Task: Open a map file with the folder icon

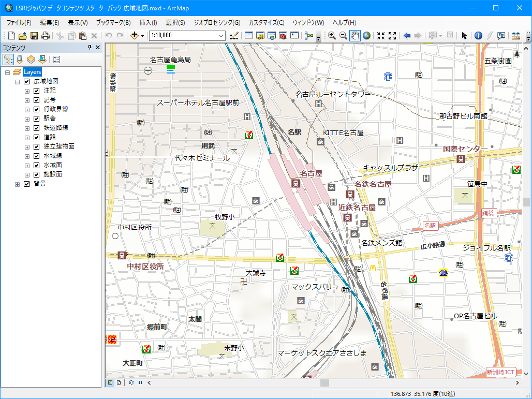Action: click(23, 35)
